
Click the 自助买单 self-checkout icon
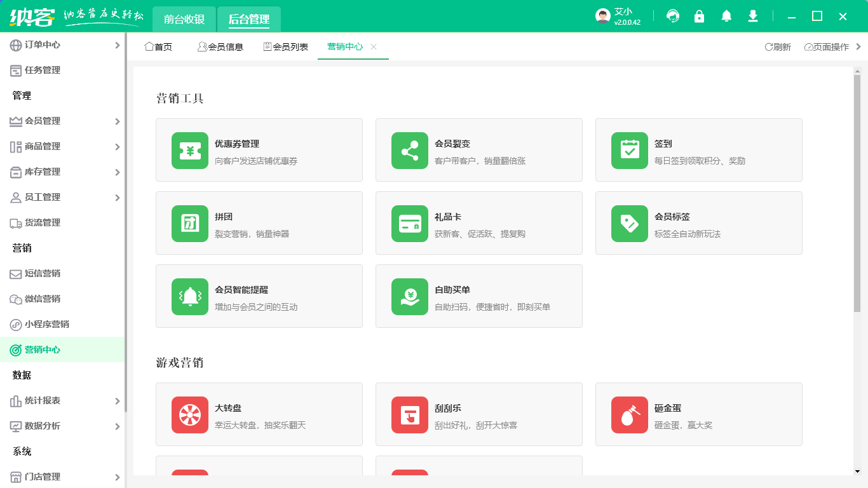coord(409,296)
